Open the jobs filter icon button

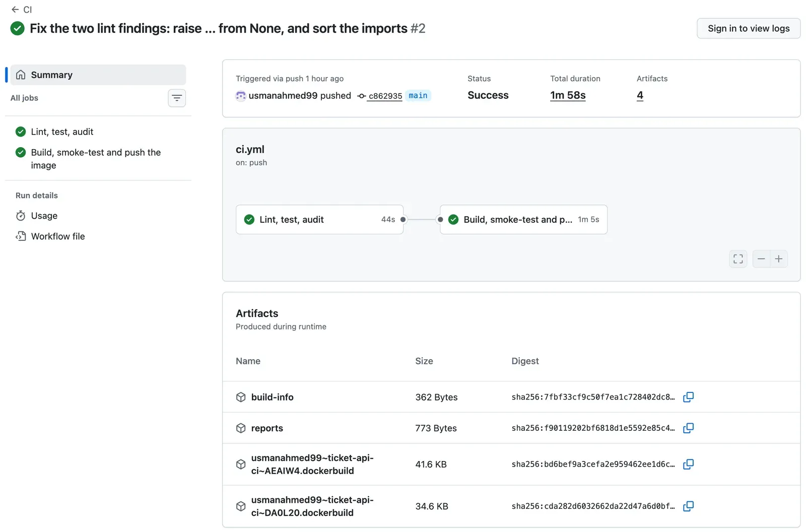(177, 98)
